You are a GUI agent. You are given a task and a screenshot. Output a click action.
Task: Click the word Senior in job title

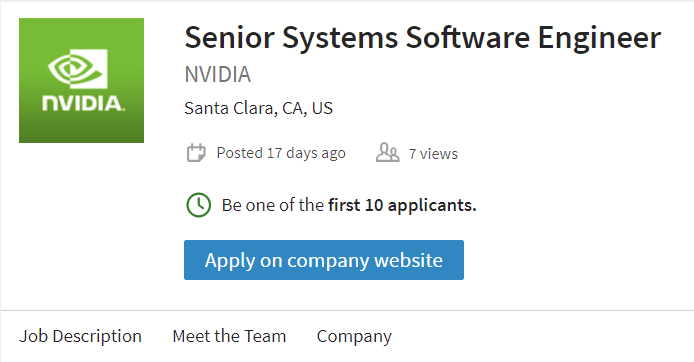point(230,38)
